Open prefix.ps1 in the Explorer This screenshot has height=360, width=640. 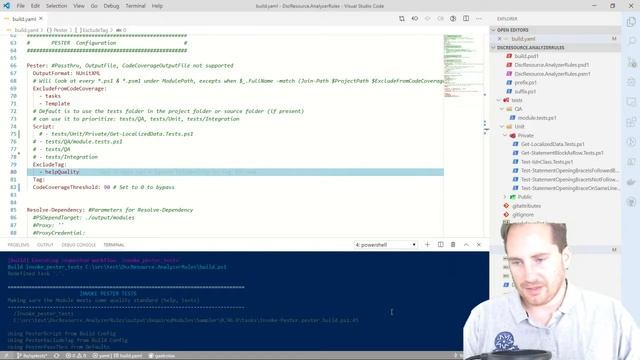click(525, 82)
